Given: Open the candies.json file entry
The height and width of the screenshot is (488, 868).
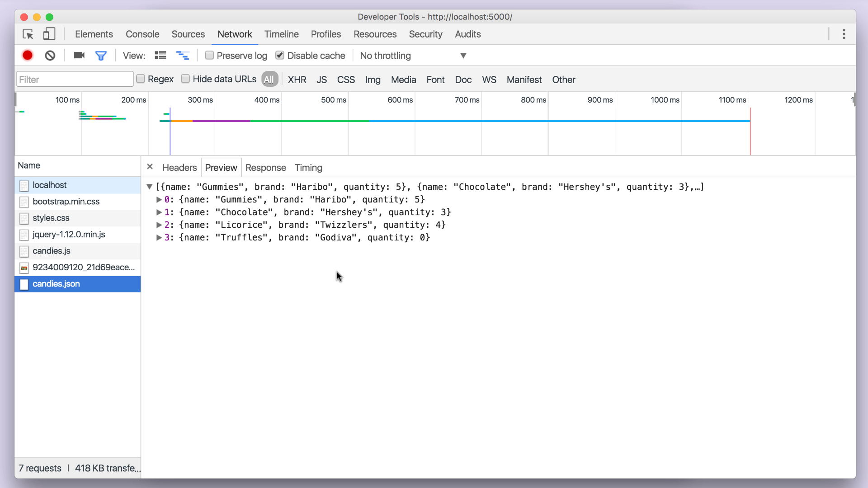Looking at the screenshot, I should click(x=56, y=283).
